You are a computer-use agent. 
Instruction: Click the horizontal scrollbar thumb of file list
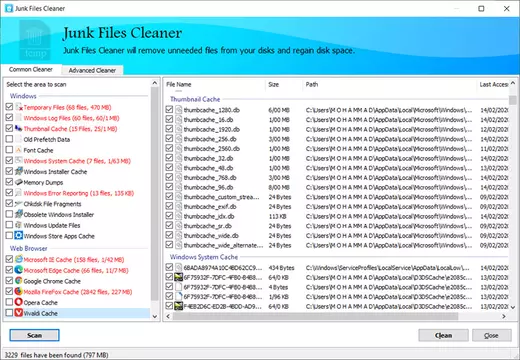coord(315,316)
